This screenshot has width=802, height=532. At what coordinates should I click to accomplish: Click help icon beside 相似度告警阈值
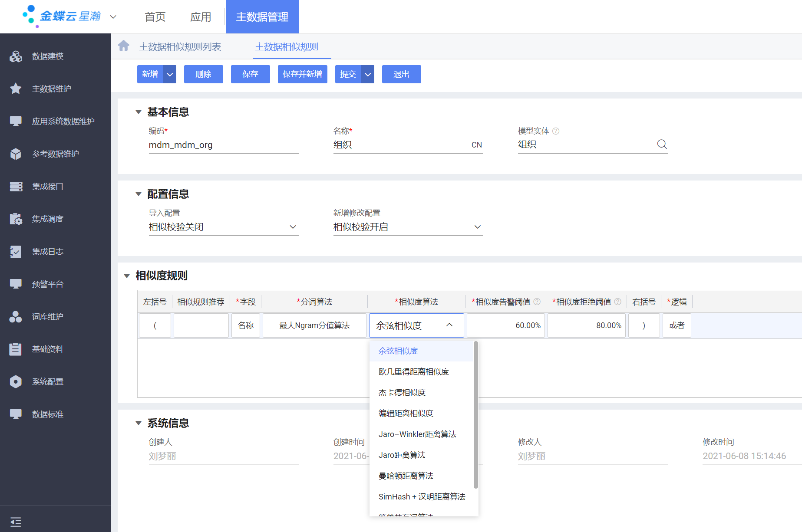coord(537,302)
